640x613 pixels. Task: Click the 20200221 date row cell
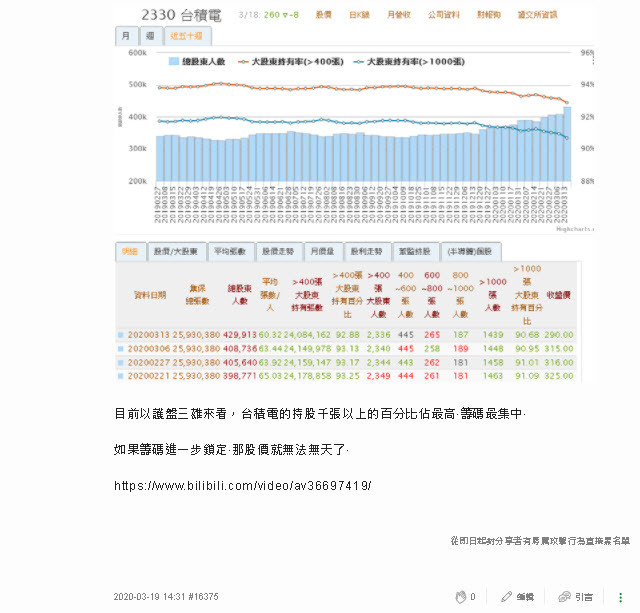(x=149, y=376)
